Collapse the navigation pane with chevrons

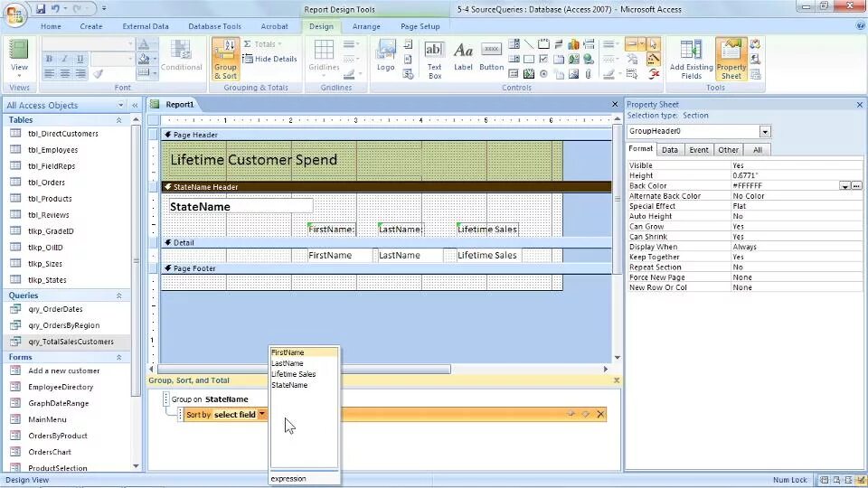tap(135, 105)
